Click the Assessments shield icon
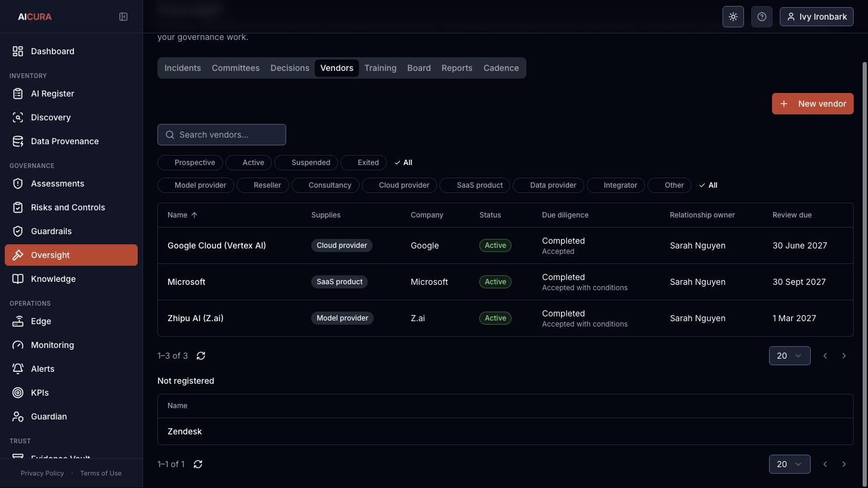The image size is (868, 488). [18, 184]
